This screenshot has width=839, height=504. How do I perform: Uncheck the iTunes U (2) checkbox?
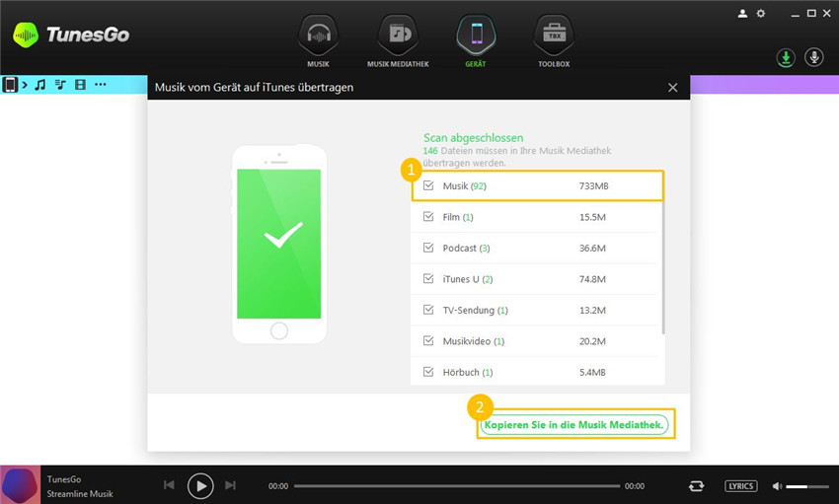pos(428,278)
